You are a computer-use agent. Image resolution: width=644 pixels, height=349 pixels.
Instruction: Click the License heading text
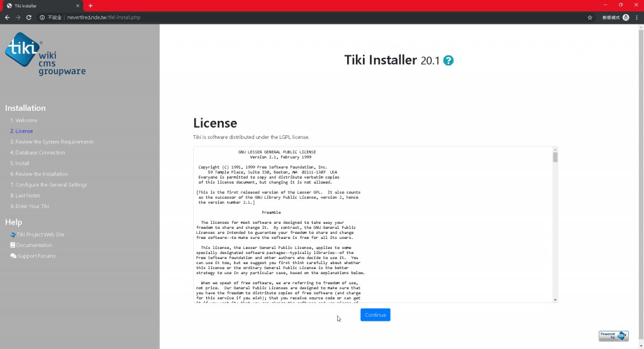pos(215,123)
